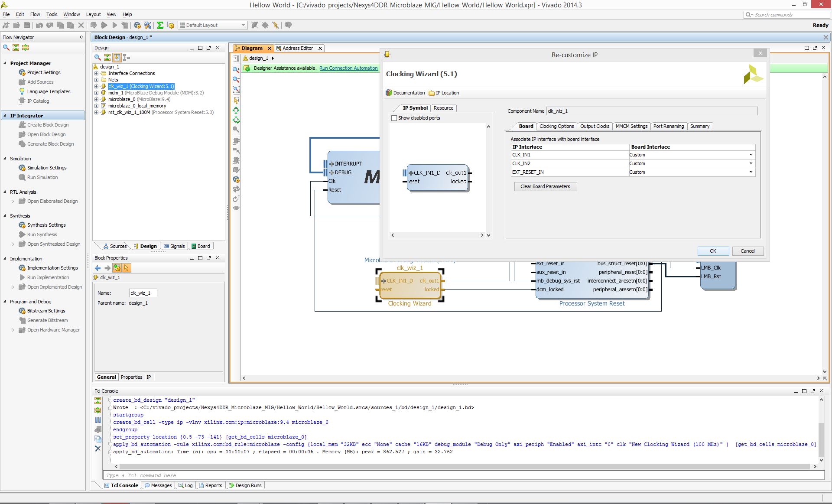Viewport: 832px width, 504px height.
Task: Click Tcl Console horizontal scrollbar
Action: point(465,467)
